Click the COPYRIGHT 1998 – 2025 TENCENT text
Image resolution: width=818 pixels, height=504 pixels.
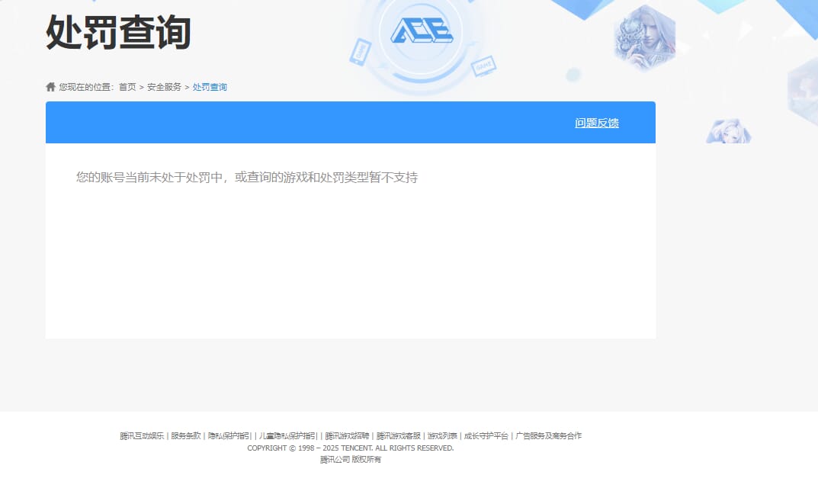(x=351, y=448)
